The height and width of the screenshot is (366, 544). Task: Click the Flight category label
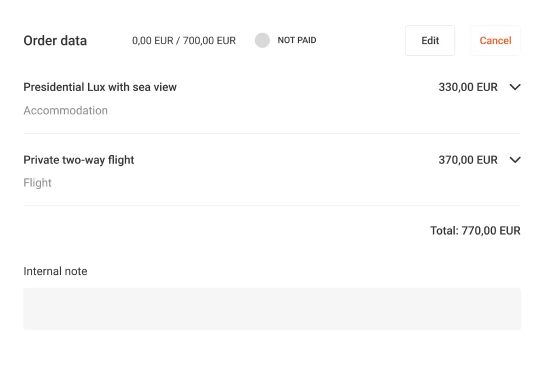click(37, 183)
